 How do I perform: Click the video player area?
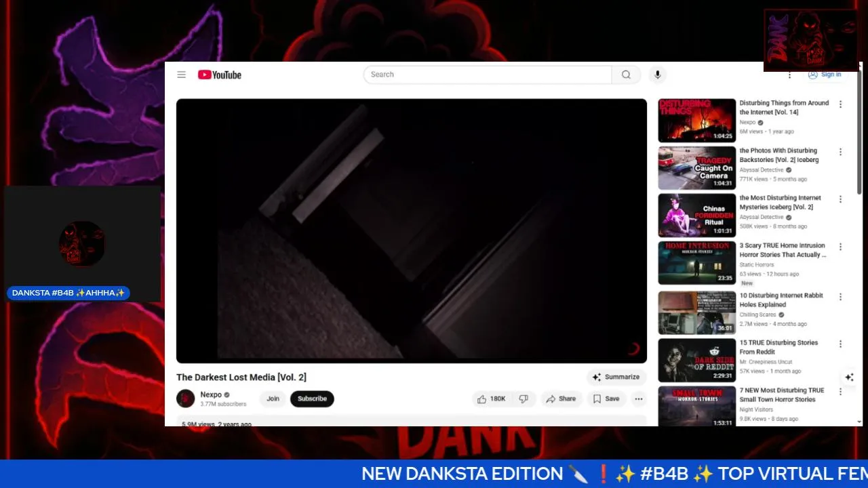point(412,230)
